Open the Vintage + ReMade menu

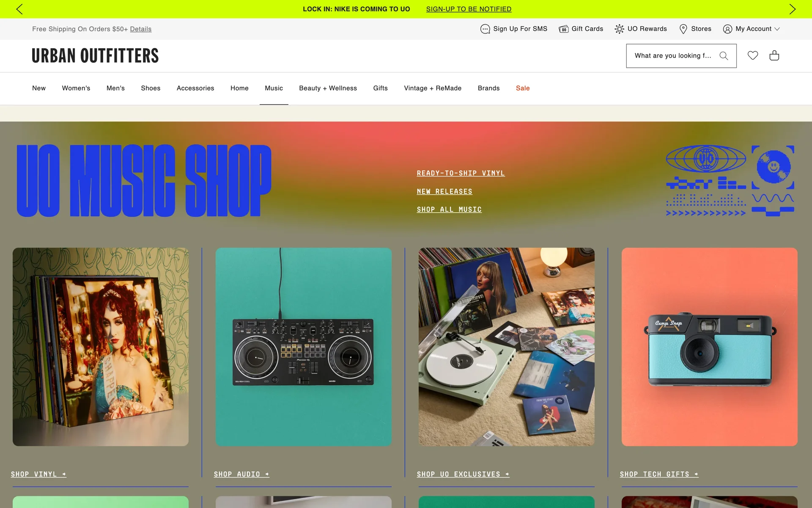433,88
